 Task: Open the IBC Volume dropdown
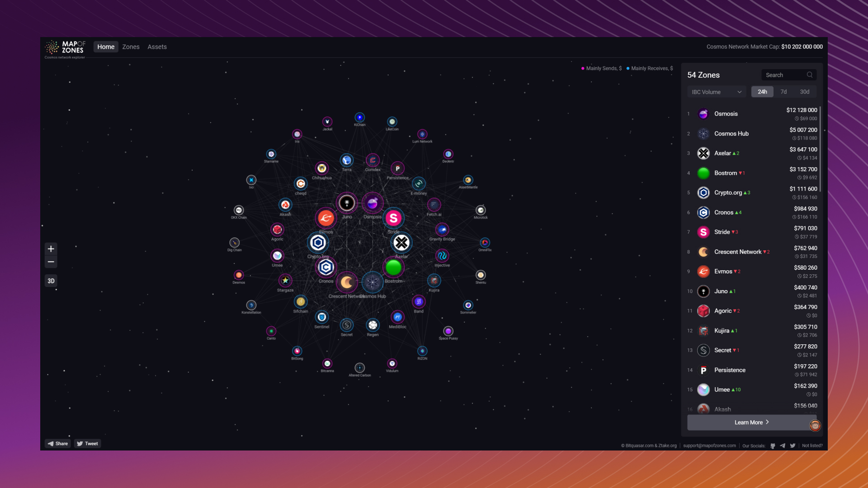pos(716,92)
